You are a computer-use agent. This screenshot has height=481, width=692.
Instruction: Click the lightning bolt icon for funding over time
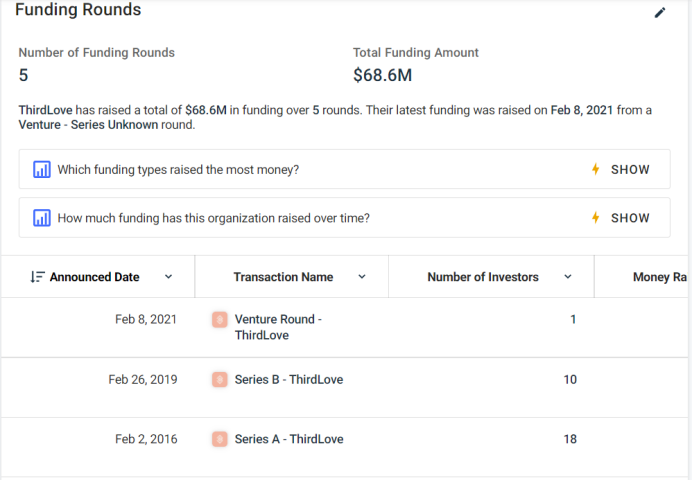(x=596, y=217)
